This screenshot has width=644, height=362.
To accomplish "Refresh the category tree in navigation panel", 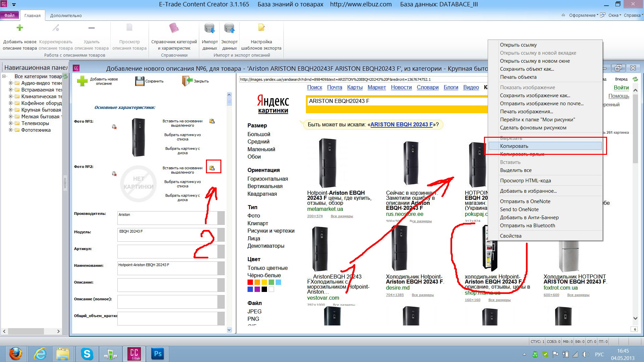I will pos(65,76).
